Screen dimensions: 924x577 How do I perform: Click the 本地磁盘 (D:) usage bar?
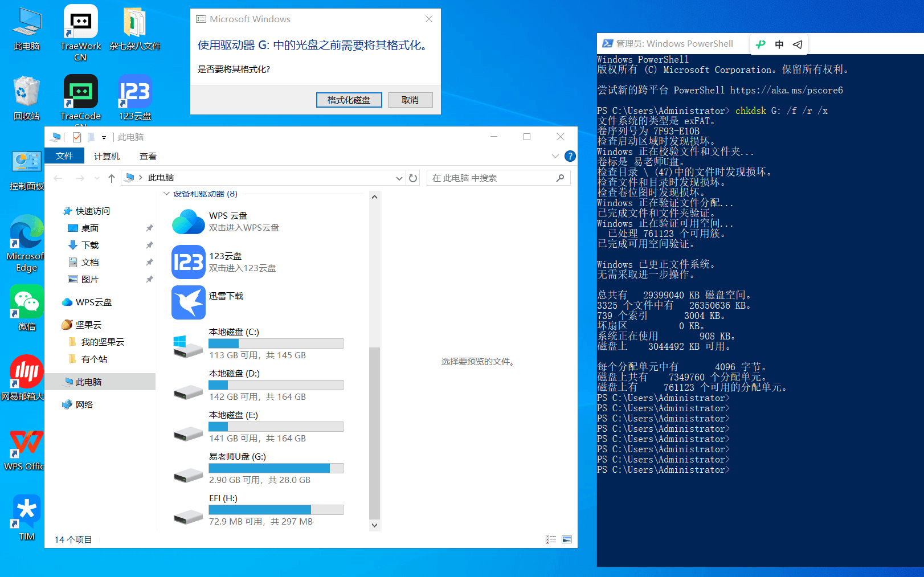tap(276, 385)
